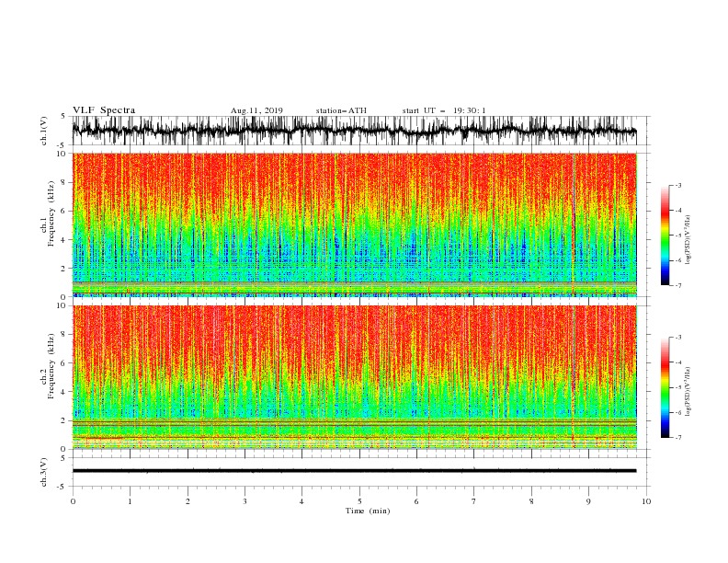Viewport: 728px width, 563px height.
Task: Click the ch.1 voltage waveform trace
Action: pyautogui.click(x=354, y=131)
